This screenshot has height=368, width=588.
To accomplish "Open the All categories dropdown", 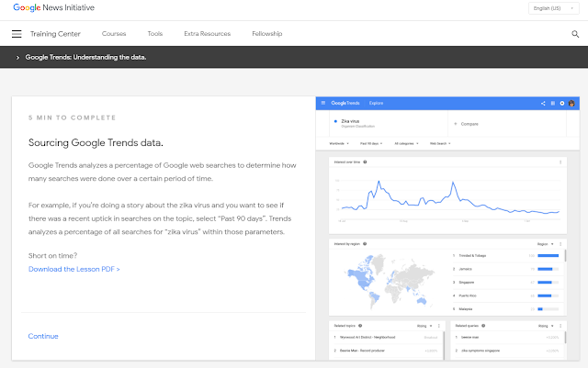I will pyautogui.click(x=406, y=143).
